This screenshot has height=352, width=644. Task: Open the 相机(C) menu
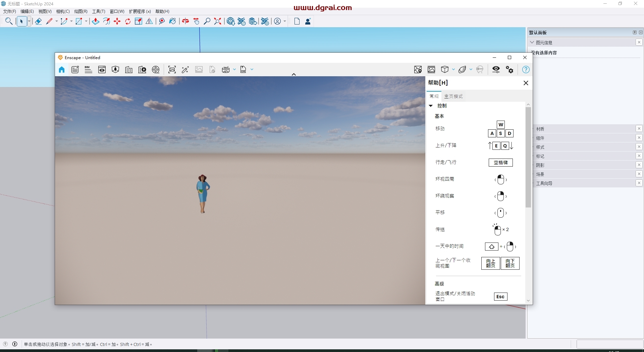(63, 11)
